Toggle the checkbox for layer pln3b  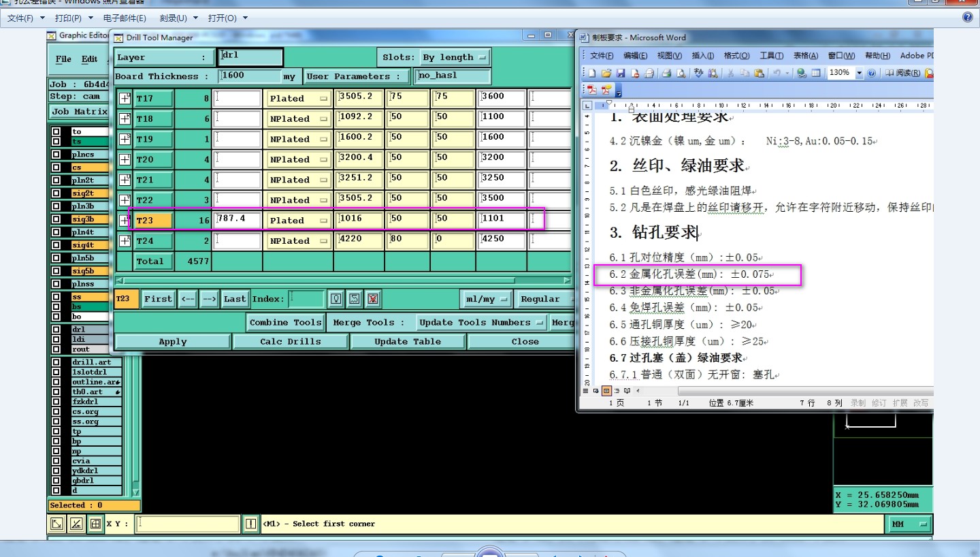click(56, 206)
